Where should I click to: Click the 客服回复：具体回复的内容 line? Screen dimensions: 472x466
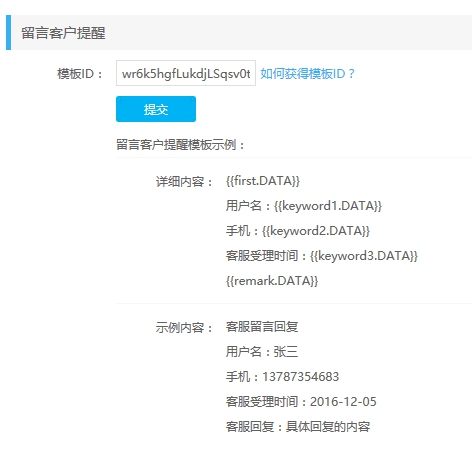(x=298, y=427)
